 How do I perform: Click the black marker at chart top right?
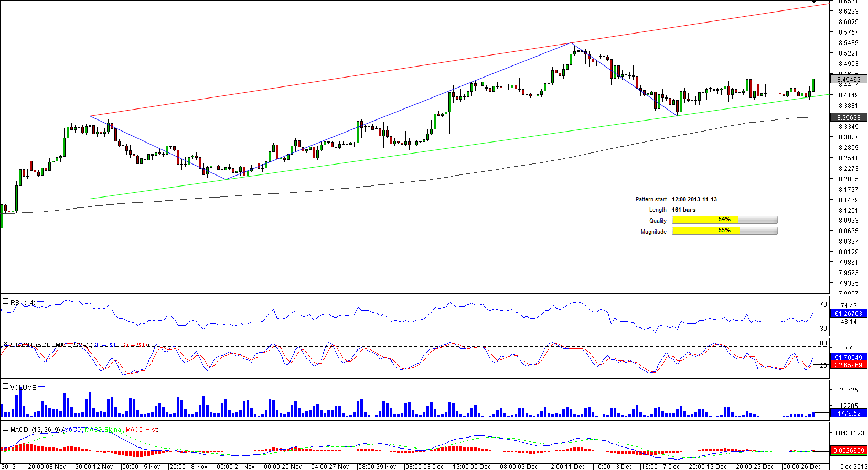pyautogui.click(x=814, y=2)
